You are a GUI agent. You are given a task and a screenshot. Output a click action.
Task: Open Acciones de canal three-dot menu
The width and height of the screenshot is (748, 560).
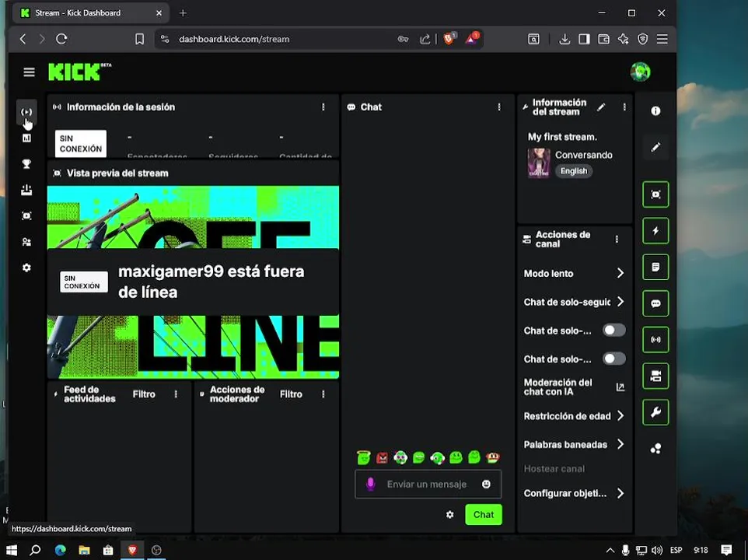coord(617,239)
